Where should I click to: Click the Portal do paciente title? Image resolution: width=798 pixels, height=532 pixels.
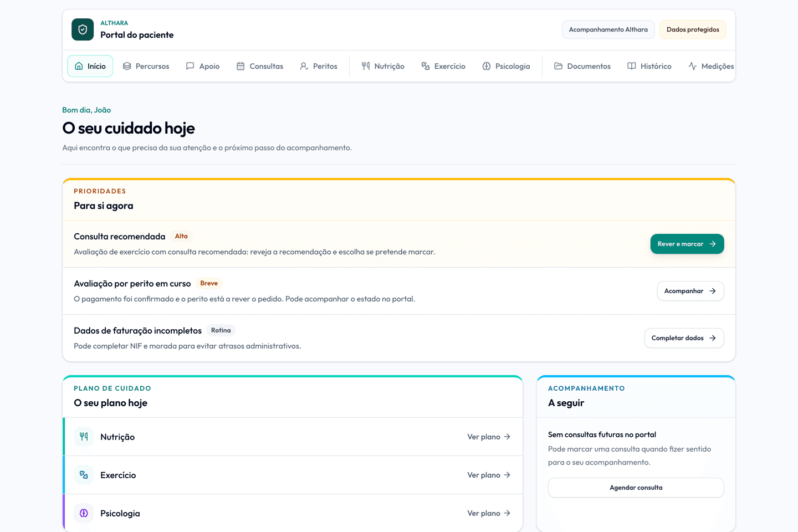pyautogui.click(x=137, y=35)
